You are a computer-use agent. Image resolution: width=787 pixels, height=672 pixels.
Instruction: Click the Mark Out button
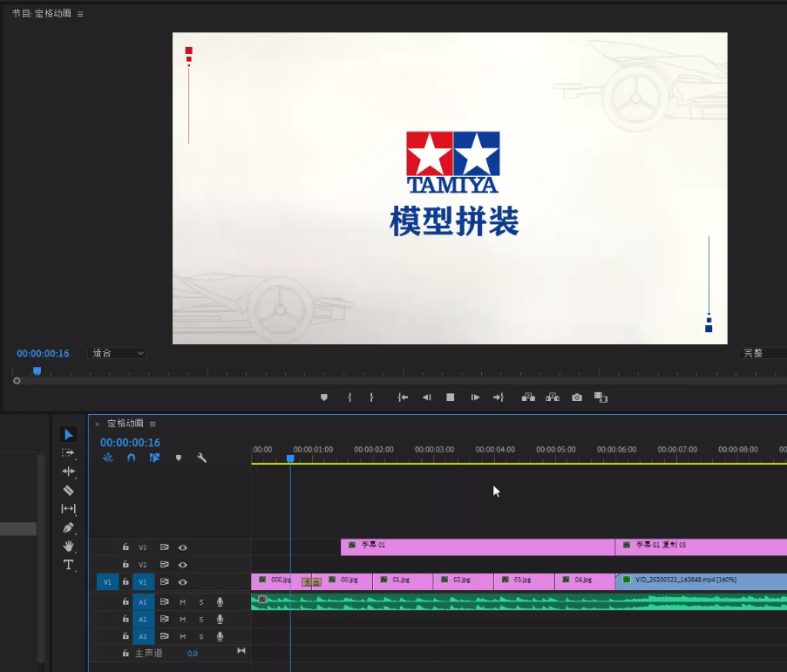tap(371, 397)
